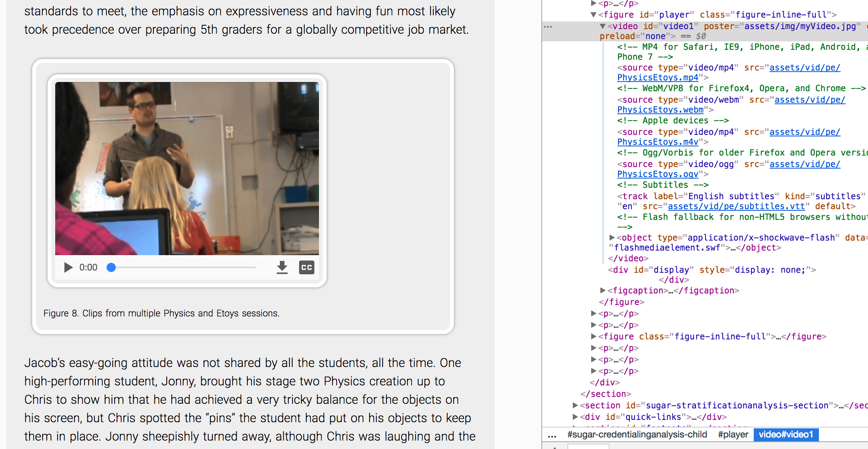The width and height of the screenshot is (868, 449).
Task: Open the subtitles.vtt track link
Action: point(736,206)
